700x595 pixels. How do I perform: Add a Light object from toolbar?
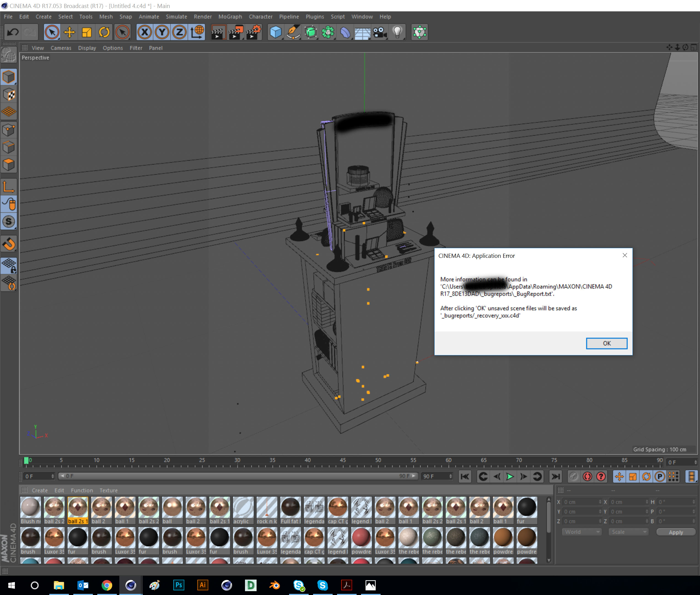point(397,33)
